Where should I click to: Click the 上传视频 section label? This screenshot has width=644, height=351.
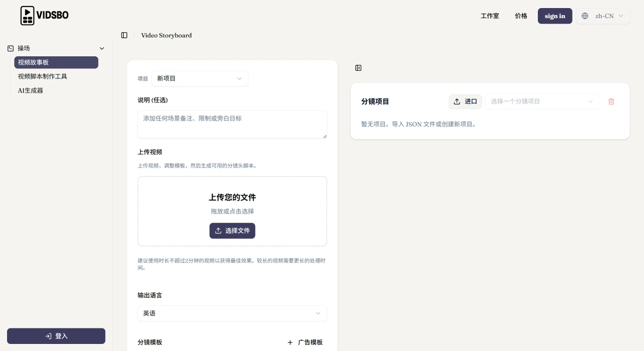150,152
